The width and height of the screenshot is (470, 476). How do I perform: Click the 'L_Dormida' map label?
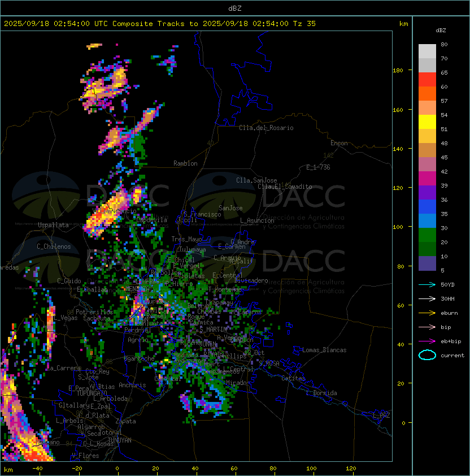pos(321,393)
